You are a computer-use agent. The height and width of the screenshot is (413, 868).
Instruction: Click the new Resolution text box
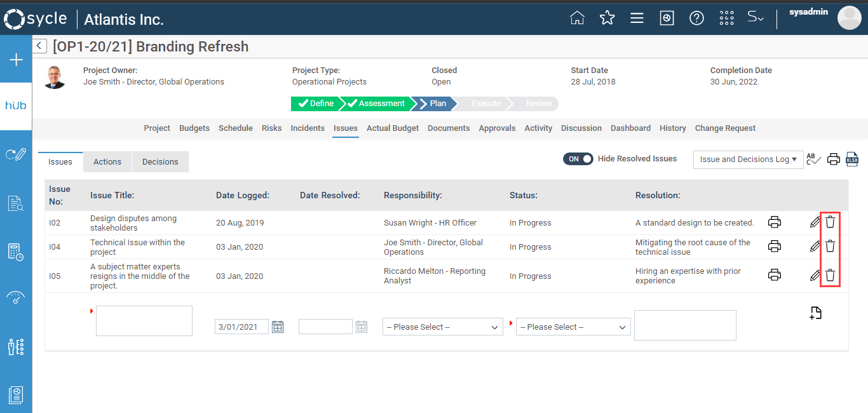pos(685,325)
